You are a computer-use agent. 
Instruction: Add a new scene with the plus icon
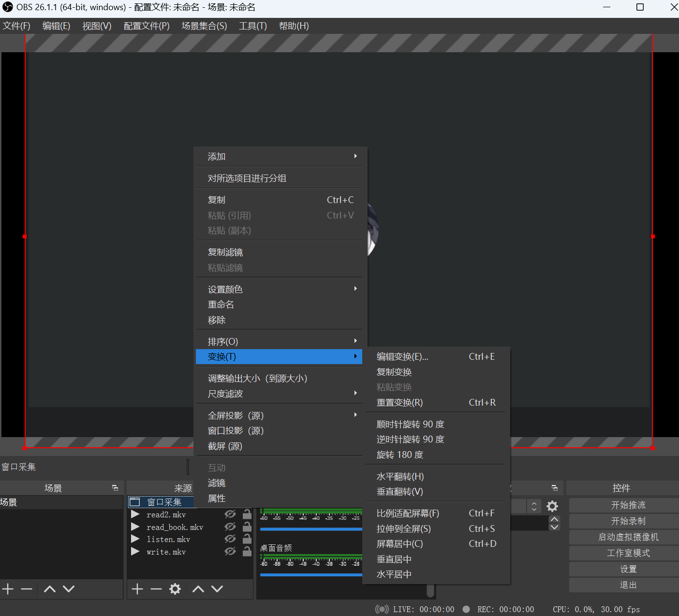8,588
